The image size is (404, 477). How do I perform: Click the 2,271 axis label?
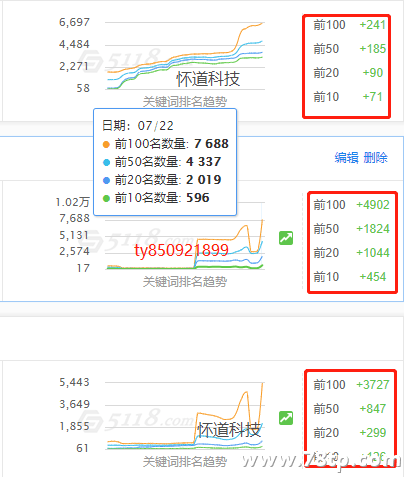pos(75,66)
